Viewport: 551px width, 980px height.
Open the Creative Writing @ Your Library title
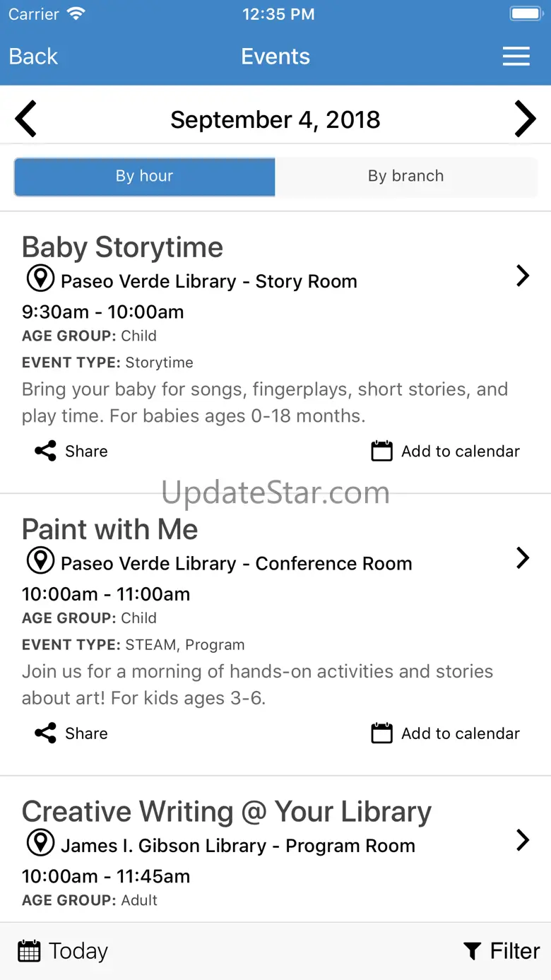pos(226,813)
